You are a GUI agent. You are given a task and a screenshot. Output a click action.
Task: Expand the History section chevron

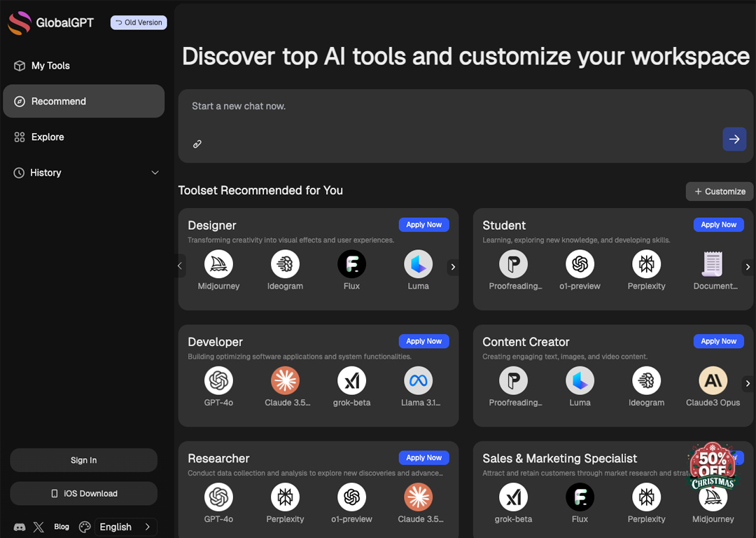pos(155,173)
